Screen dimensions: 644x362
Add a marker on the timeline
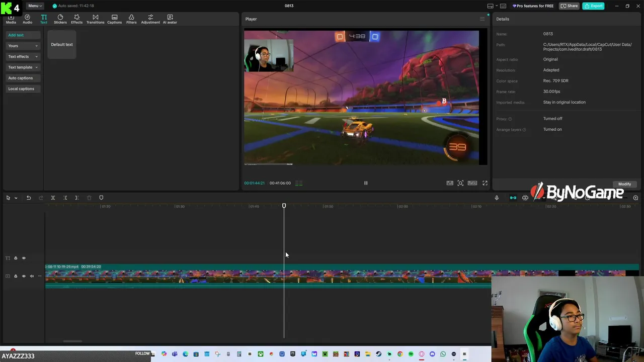(x=101, y=198)
